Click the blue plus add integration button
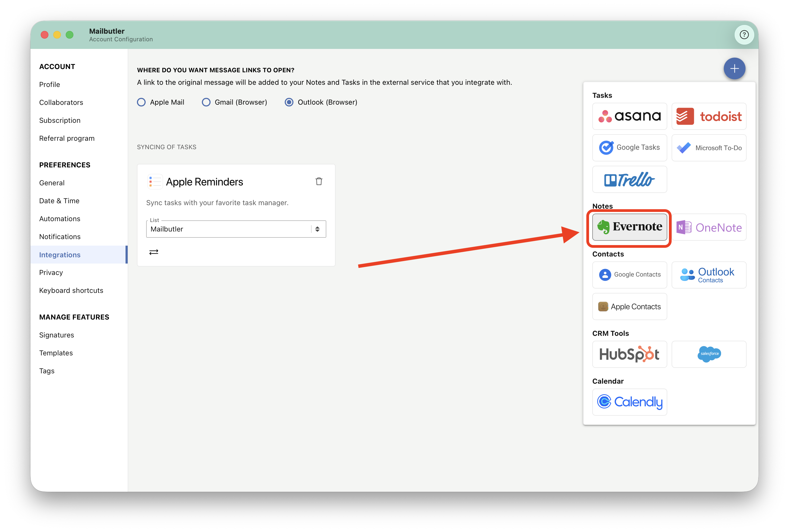789x532 pixels. [734, 68]
